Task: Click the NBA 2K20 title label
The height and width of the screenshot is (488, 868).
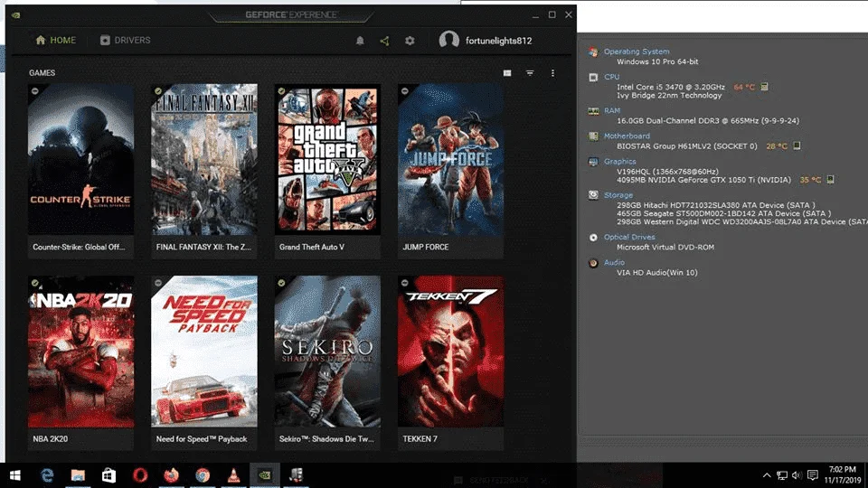Action: (x=51, y=439)
